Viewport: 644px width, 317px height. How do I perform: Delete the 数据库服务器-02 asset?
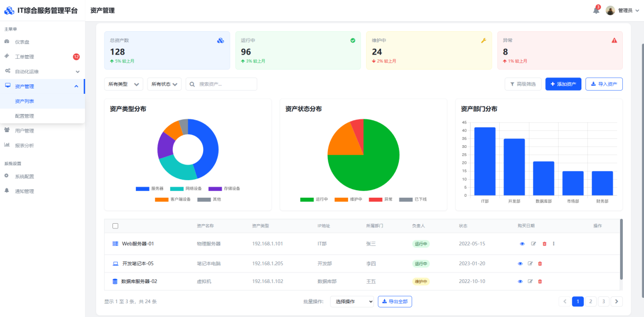click(540, 281)
